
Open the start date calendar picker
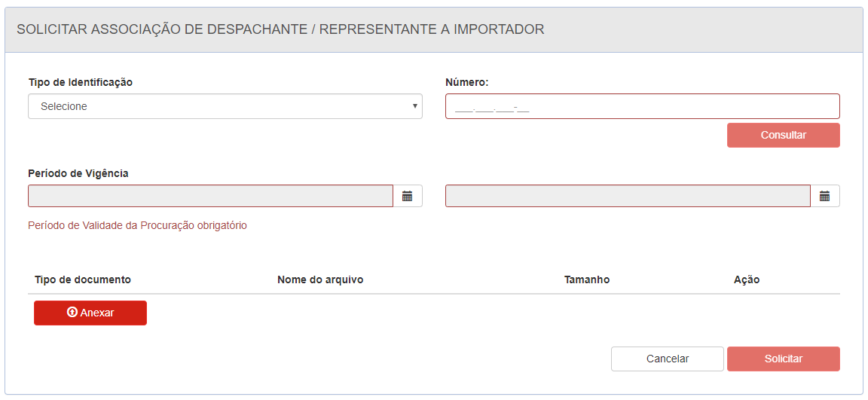point(408,196)
